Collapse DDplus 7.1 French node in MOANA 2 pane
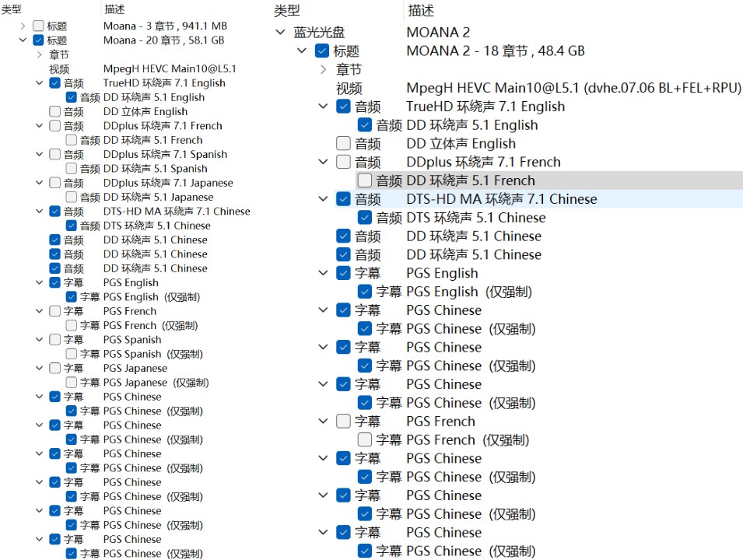 click(323, 162)
